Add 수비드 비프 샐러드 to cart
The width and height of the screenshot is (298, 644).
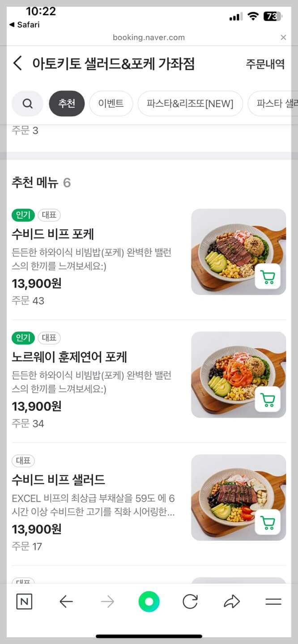click(268, 523)
